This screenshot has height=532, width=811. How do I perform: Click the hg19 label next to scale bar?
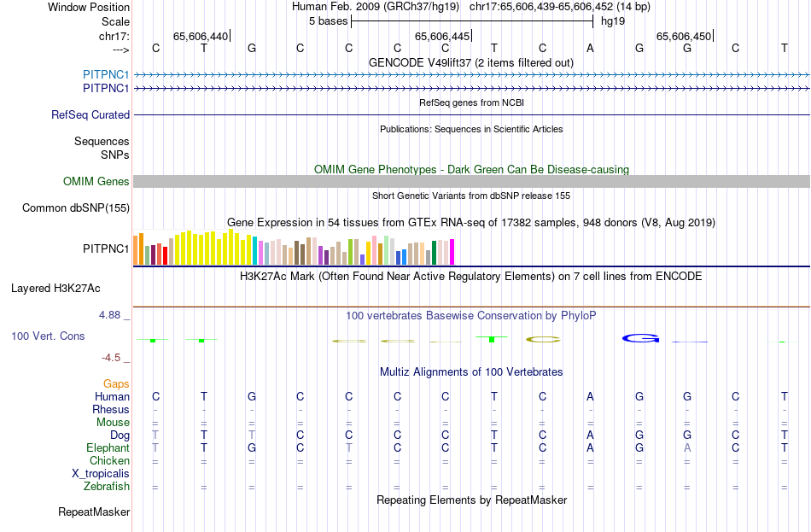[x=613, y=21]
